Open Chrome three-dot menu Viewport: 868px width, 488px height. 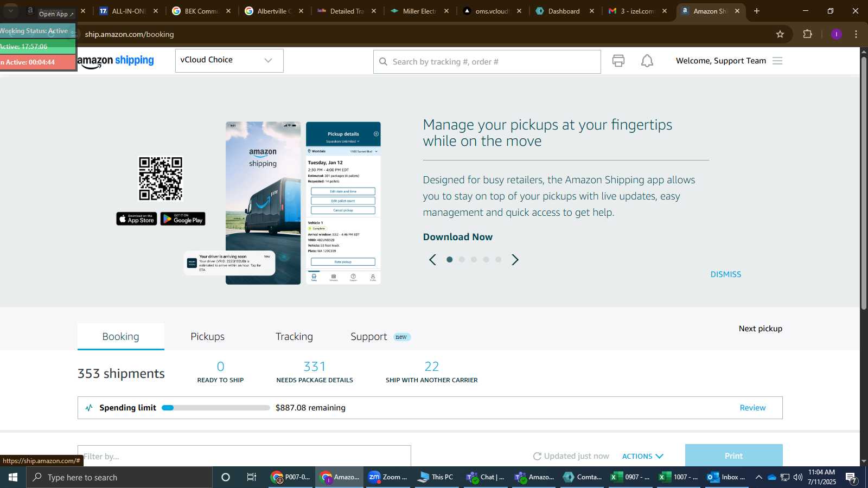tap(856, 34)
